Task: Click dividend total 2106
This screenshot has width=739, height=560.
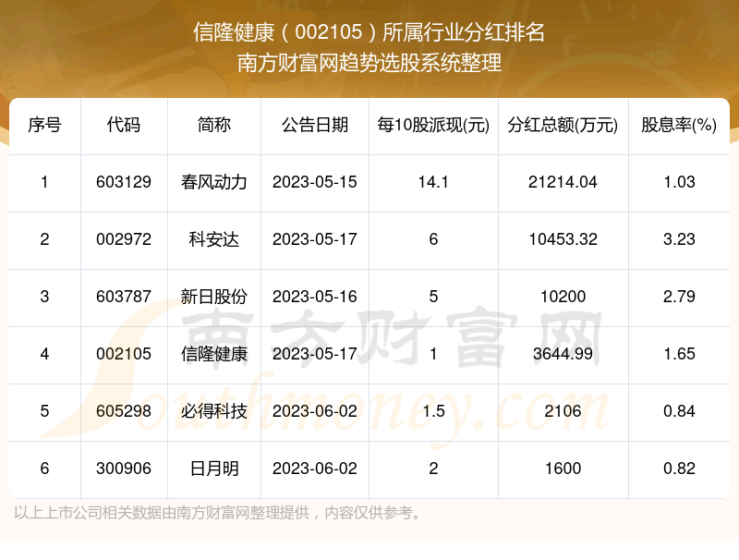Action: [563, 411]
